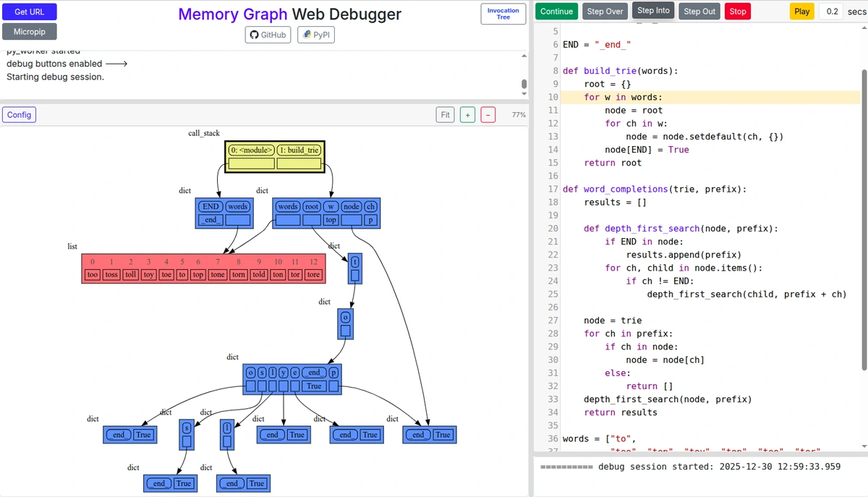Click Step Out button
This screenshot has height=497, width=868.
699,11
